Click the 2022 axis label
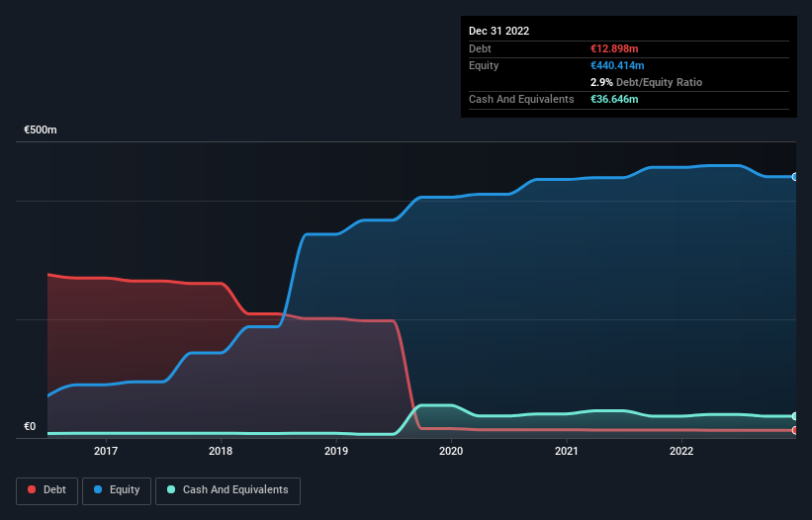812x520 pixels. 681,451
